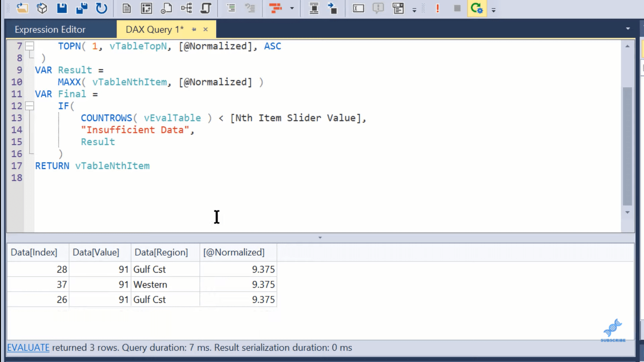Open the Format DAX dropdown arrow
The height and width of the screenshot is (362, 644).
(292, 8)
